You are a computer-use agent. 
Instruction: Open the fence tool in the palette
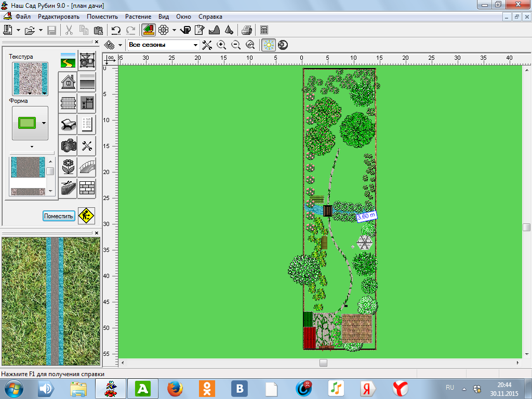(68, 103)
